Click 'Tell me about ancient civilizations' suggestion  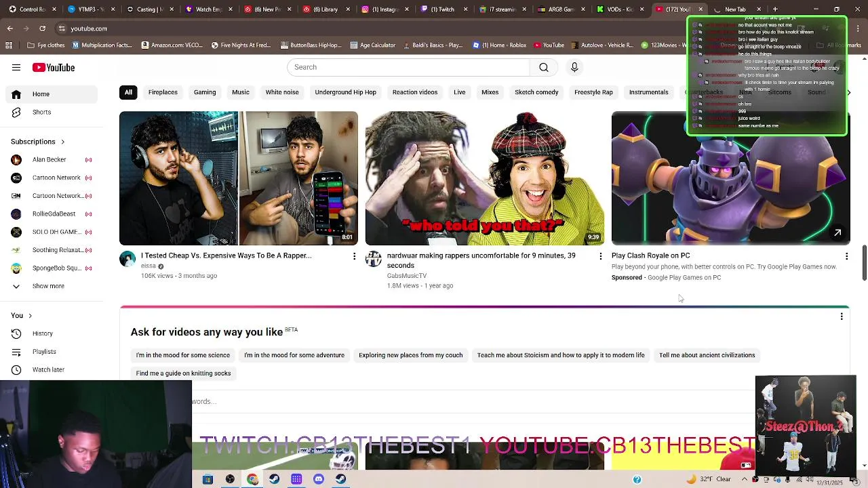[707, 355]
